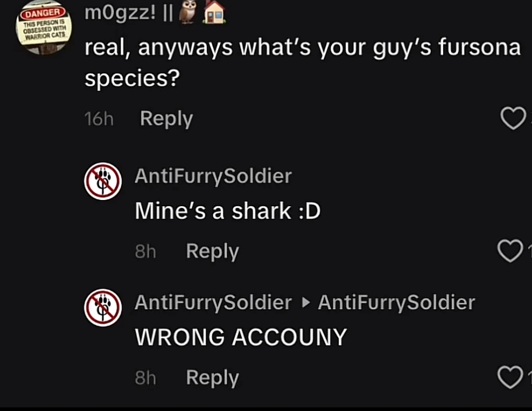
Task: Click the reply arrow between the two AntiFurrySoldier names
Action: click(305, 302)
